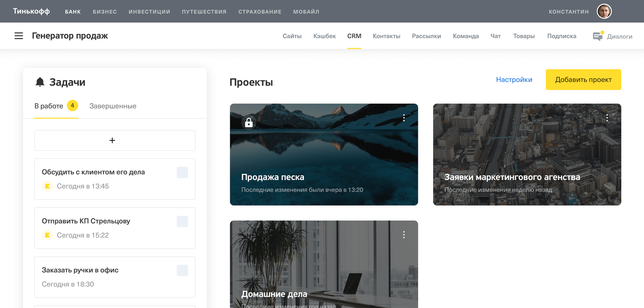Click Konstantin's profile avatar
This screenshot has height=308, width=644.
coord(604,11)
